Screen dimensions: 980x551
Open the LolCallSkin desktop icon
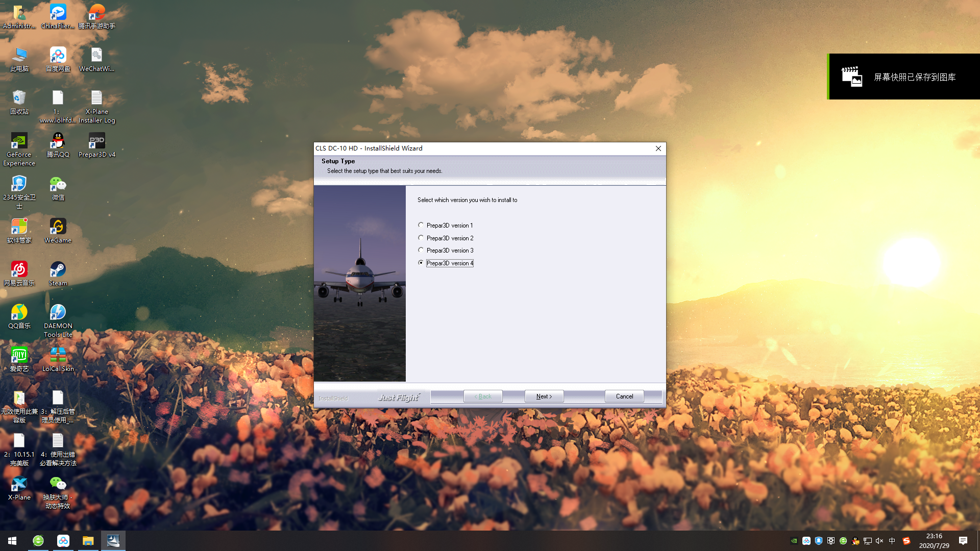coord(58,360)
